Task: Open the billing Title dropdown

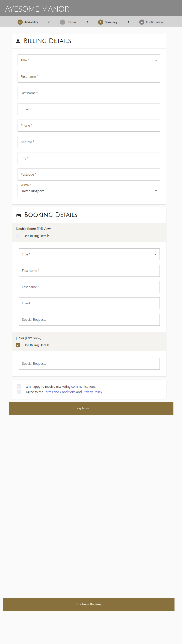Action: pos(89,60)
